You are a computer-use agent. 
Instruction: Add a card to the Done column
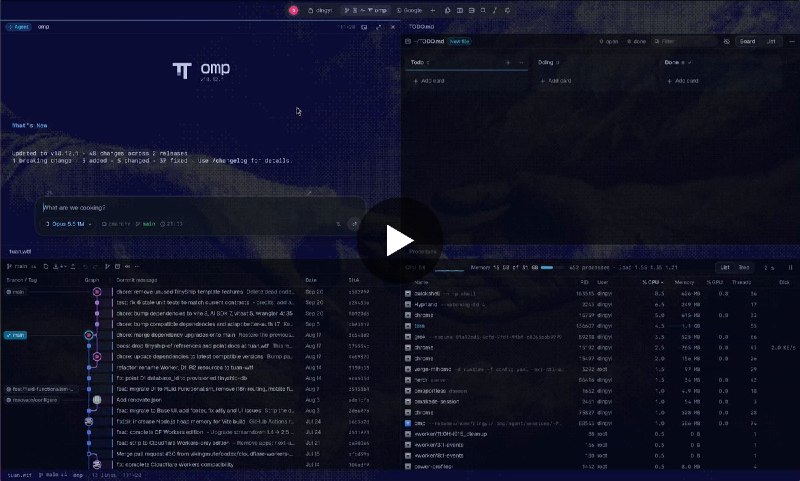pyautogui.click(x=683, y=81)
